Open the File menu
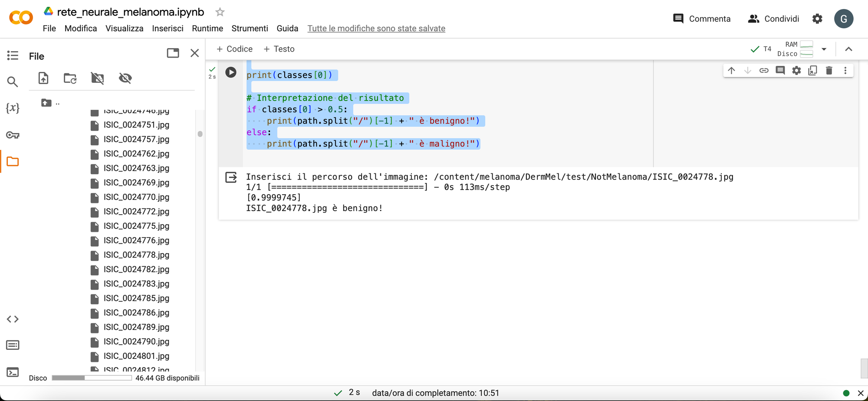This screenshot has width=868, height=401. (x=49, y=28)
